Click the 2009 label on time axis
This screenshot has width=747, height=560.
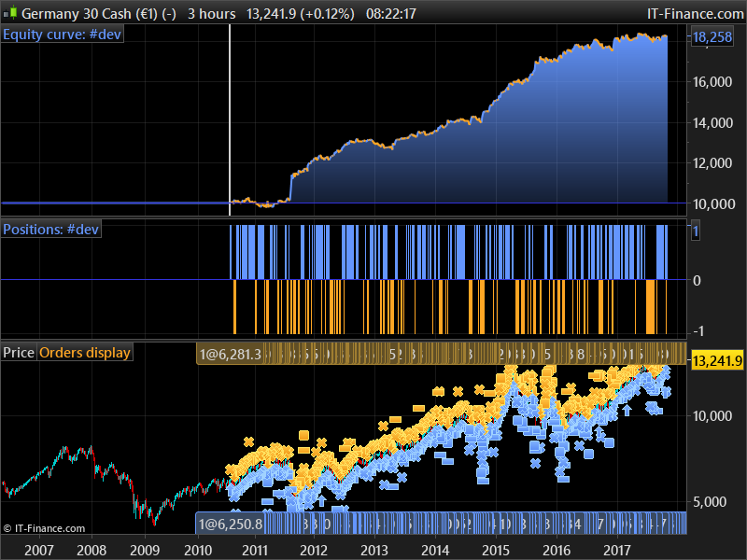click(x=144, y=550)
